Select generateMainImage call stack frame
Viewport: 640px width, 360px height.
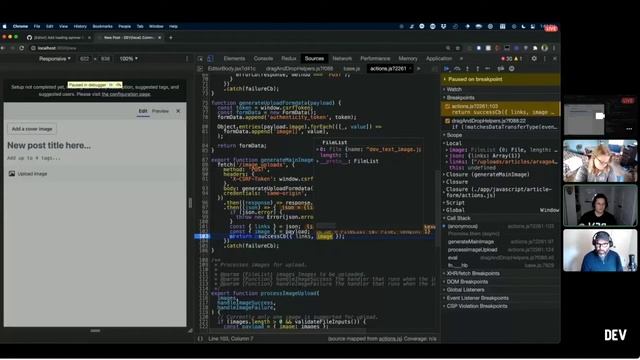click(471, 242)
